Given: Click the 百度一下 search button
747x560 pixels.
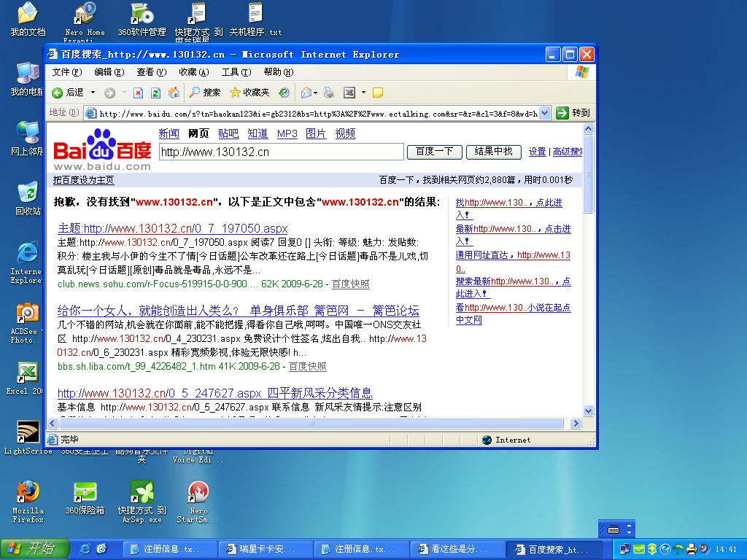Looking at the screenshot, I should (435, 152).
